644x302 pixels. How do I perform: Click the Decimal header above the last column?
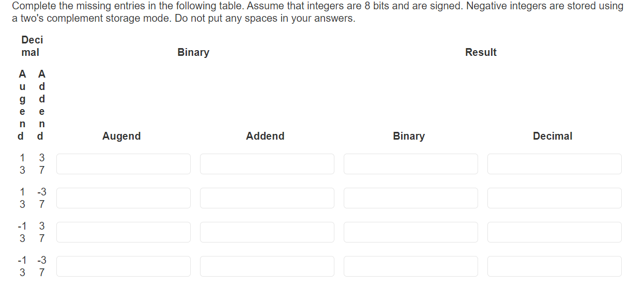coord(553,136)
